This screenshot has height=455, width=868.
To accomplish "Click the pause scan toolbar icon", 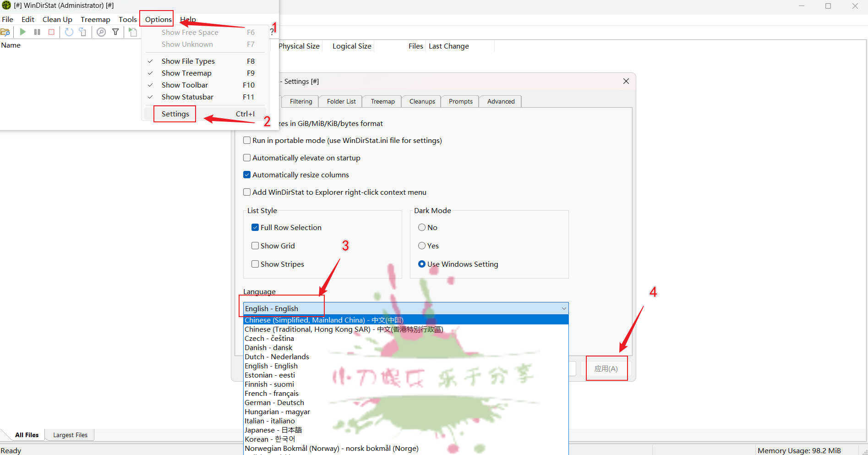I will 37,32.
